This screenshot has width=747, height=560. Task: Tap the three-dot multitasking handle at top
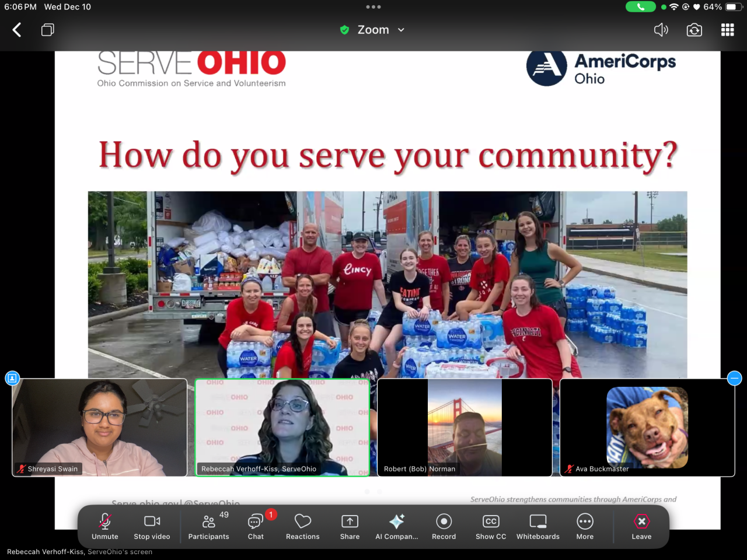[373, 7]
